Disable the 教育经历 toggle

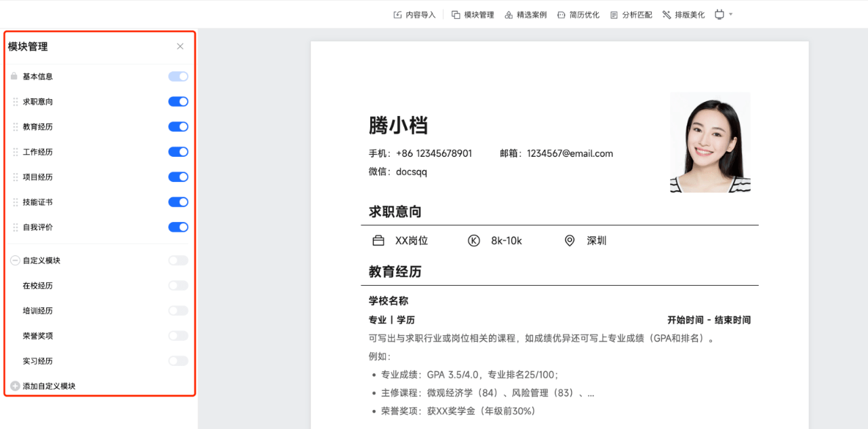pyautogui.click(x=178, y=126)
